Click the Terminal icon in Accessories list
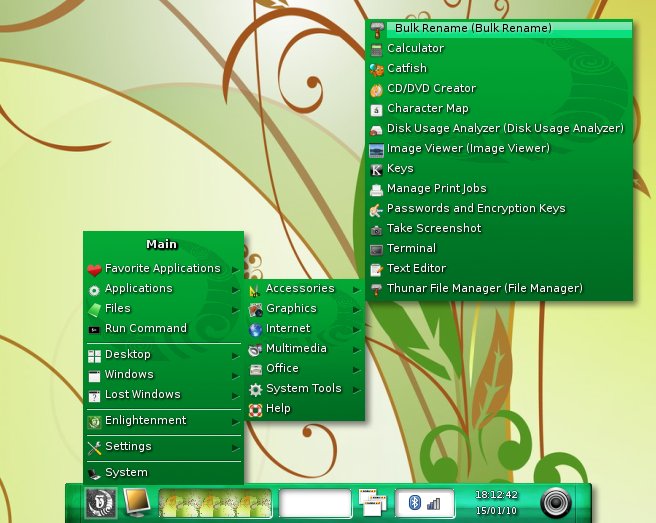The image size is (656, 523). pyautogui.click(x=377, y=250)
